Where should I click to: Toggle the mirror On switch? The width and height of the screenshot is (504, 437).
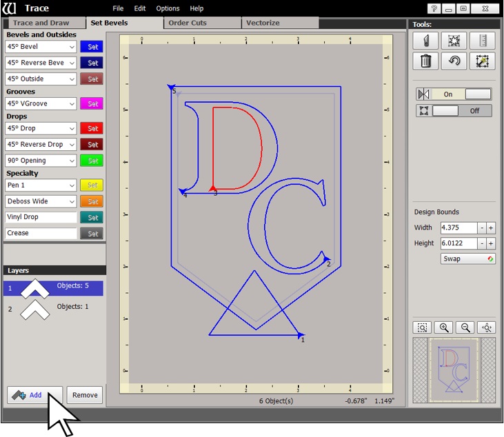click(x=454, y=94)
